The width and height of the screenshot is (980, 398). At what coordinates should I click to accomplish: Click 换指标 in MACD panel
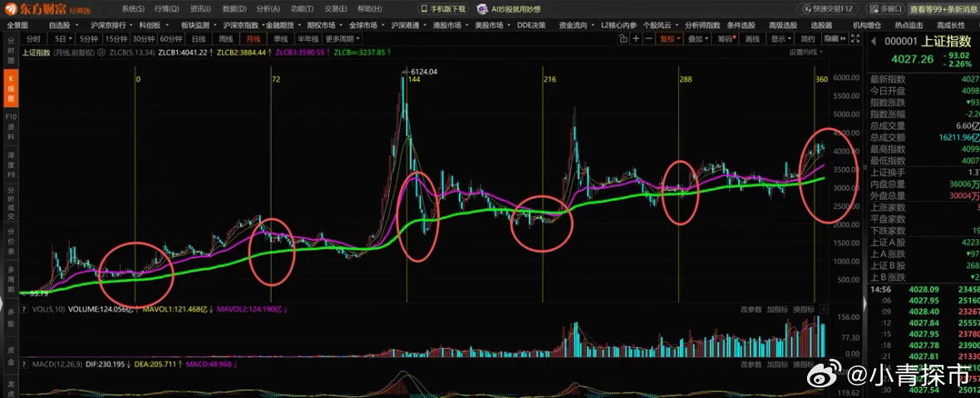tap(804, 365)
